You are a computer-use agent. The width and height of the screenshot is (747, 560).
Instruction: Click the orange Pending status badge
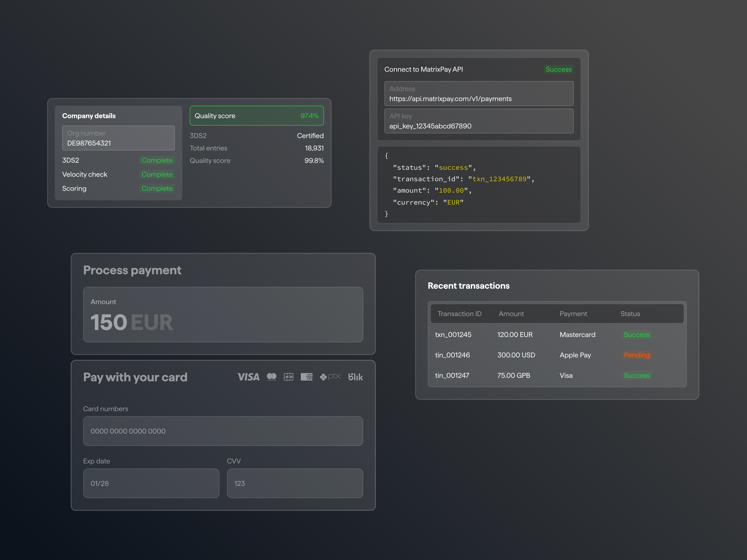[636, 355]
